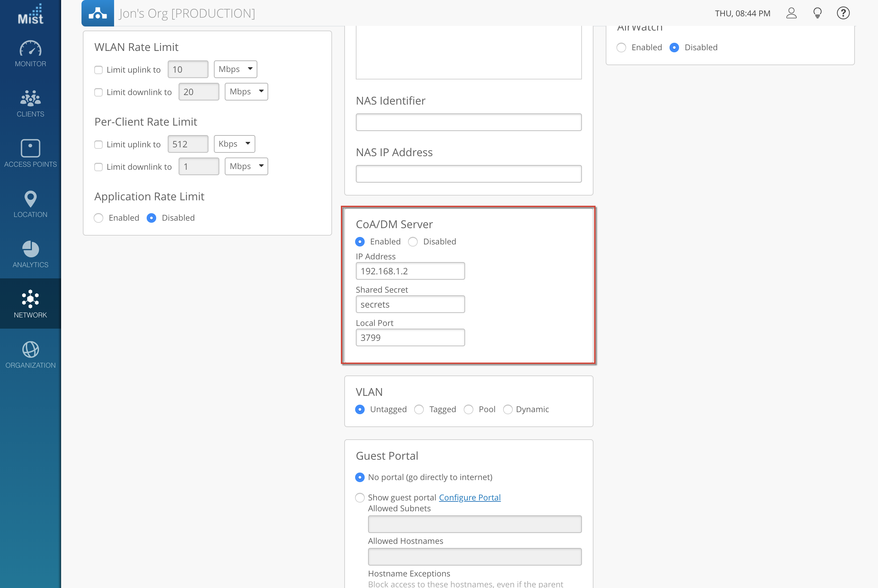878x588 pixels.
Task: Open the Analytics pie chart icon
Action: point(30,250)
